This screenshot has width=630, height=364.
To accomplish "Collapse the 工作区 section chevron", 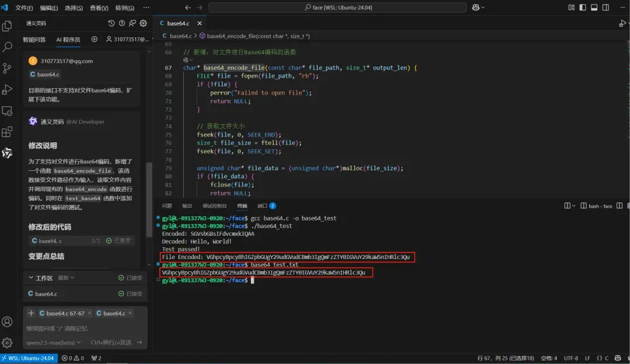I will coord(30,278).
